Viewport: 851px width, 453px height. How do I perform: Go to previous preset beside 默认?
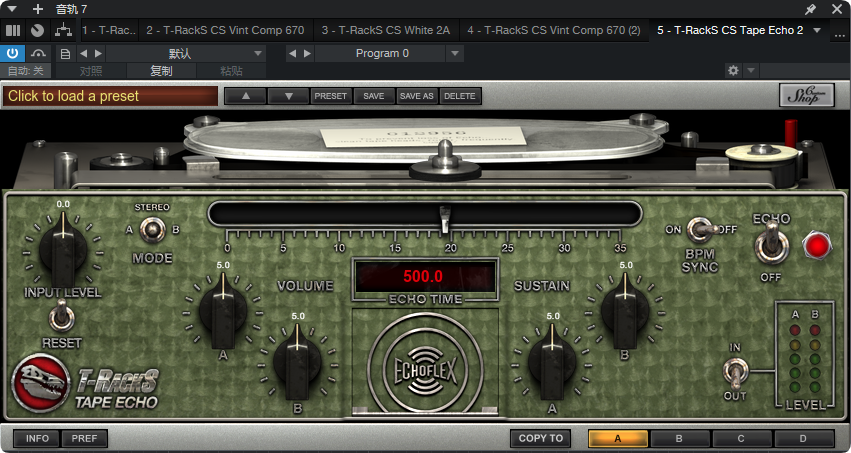[x=84, y=54]
